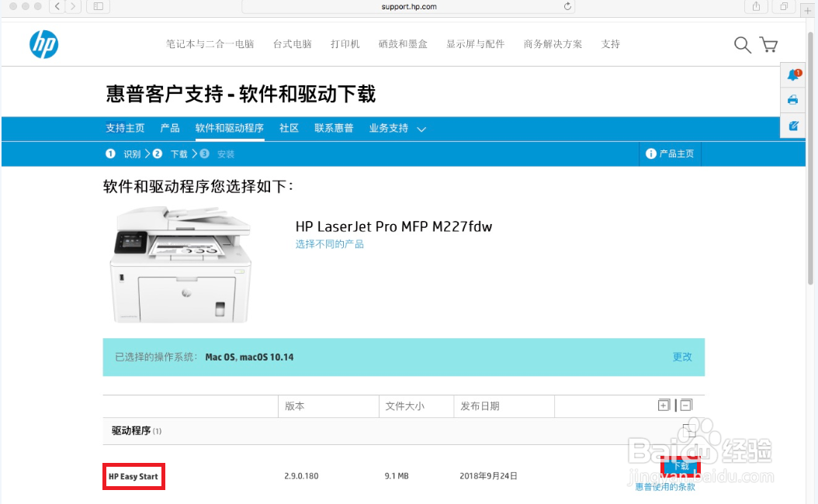The height and width of the screenshot is (504, 818).
Task: Collapse the 驱动程序 section toggle
Action: (689, 430)
